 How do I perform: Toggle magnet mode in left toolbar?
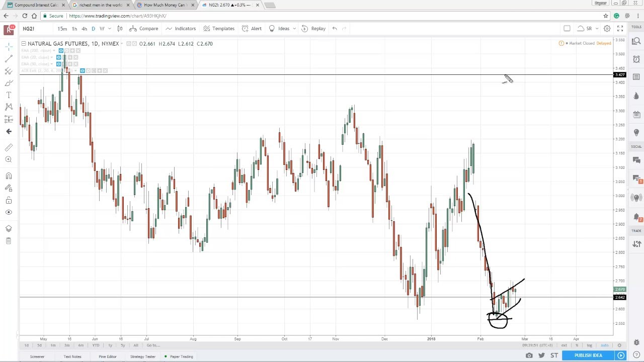(9, 176)
